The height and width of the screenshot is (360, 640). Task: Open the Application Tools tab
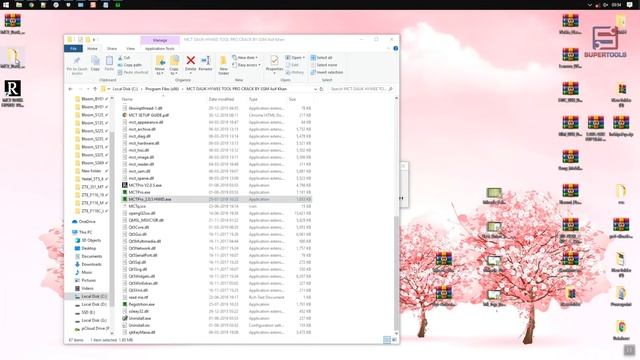pyautogui.click(x=160, y=48)
